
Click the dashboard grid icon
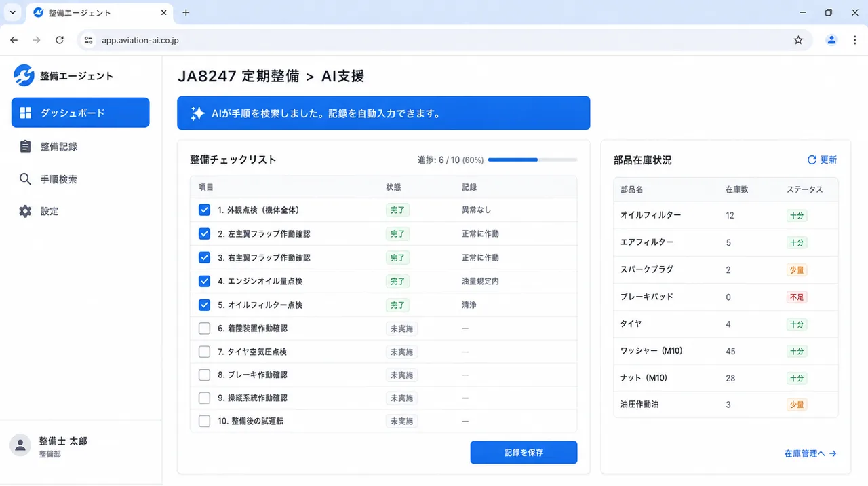pos(26,113)
